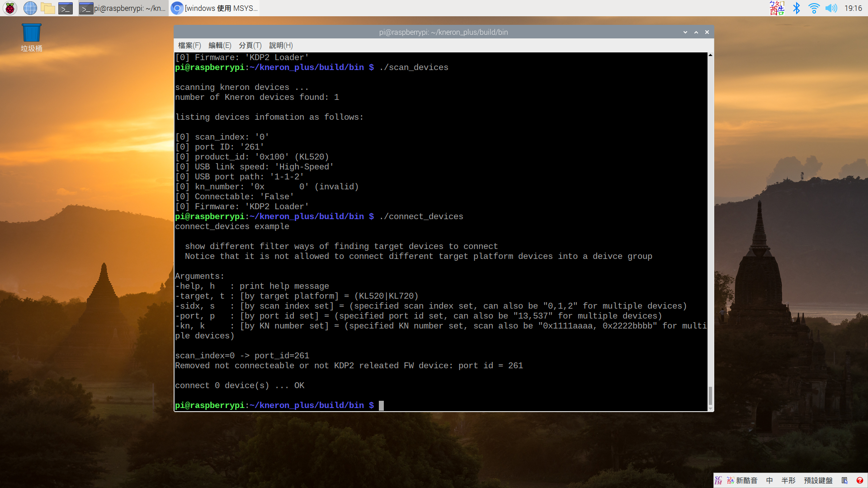Click the "USB link speed: 'High-Speed'" line
Screen dimensions: 868x488
point(255,167)
